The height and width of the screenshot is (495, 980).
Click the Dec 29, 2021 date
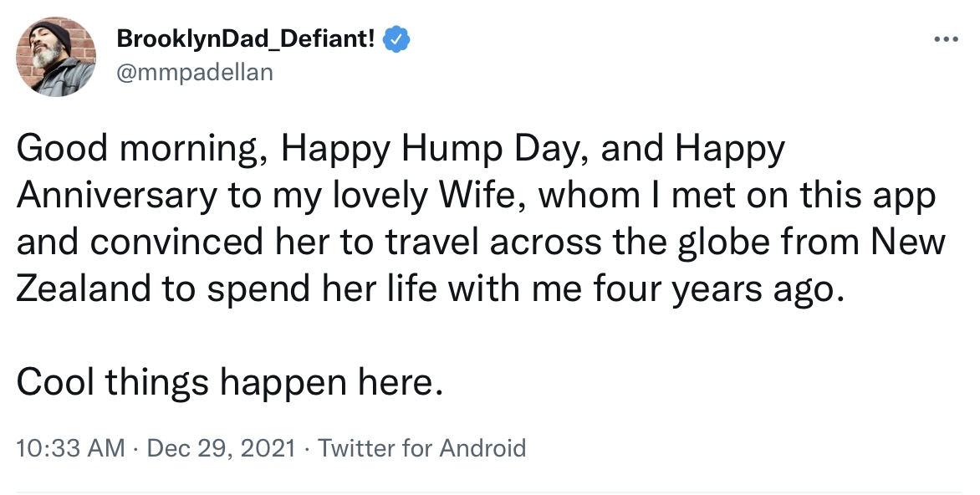point(221,448)
